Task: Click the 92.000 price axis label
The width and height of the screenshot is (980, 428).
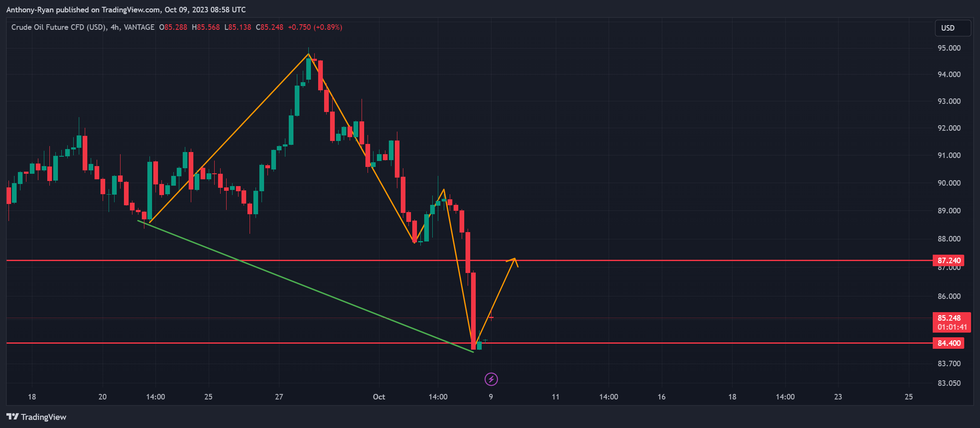Action: point(949,128)
